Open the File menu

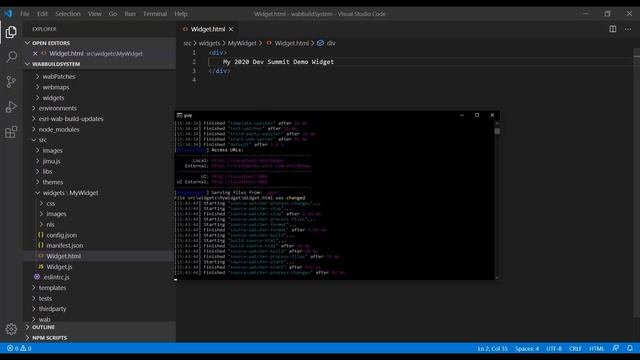(25, 14)
